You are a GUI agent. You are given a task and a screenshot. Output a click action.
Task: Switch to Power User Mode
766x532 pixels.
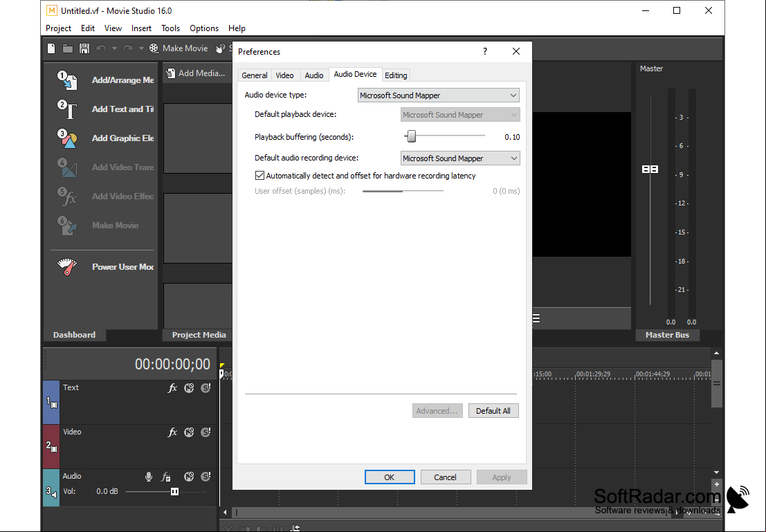(x=105, y=267)
